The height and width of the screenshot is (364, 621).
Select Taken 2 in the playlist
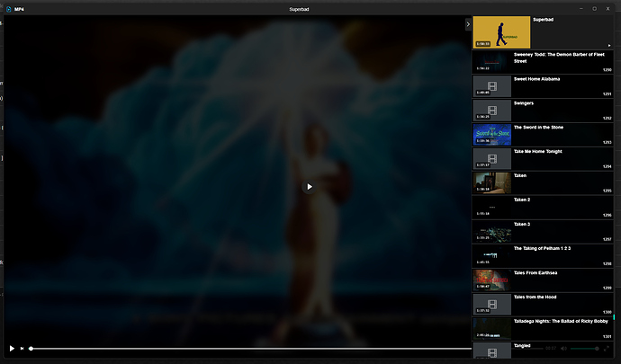point(492,207)
